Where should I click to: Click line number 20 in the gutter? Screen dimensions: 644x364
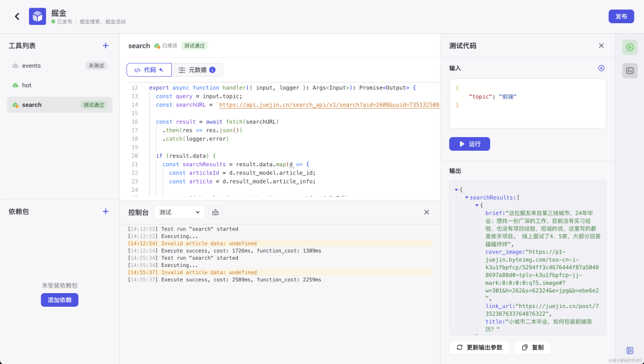click(x=134, y=156)
